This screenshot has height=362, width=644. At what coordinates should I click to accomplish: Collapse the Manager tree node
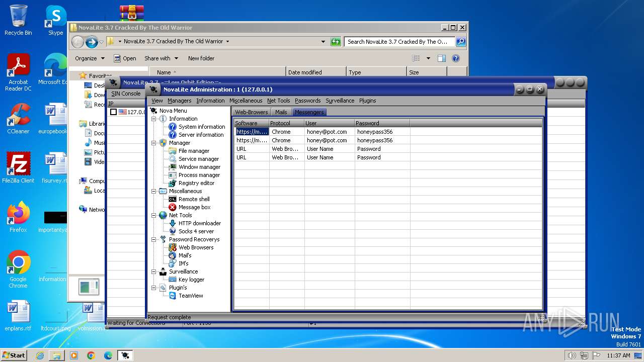tap(154, 143)
